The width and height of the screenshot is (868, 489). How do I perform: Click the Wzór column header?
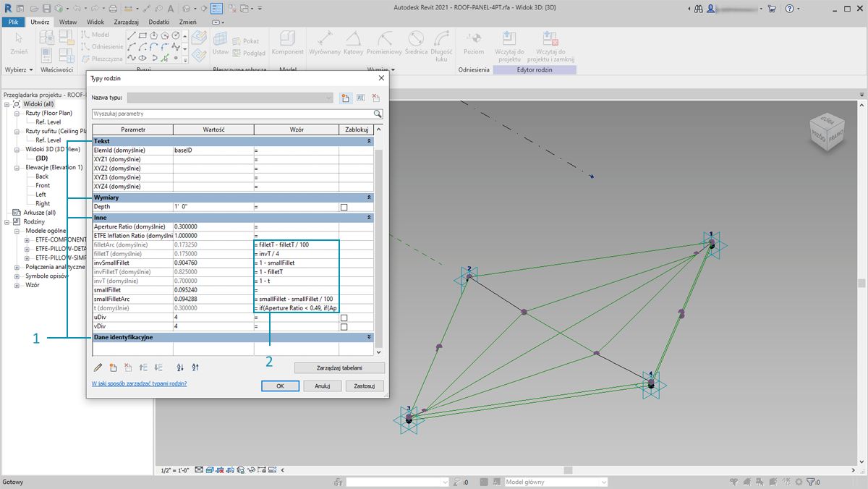pyautogui.click(x=297, y=129)
